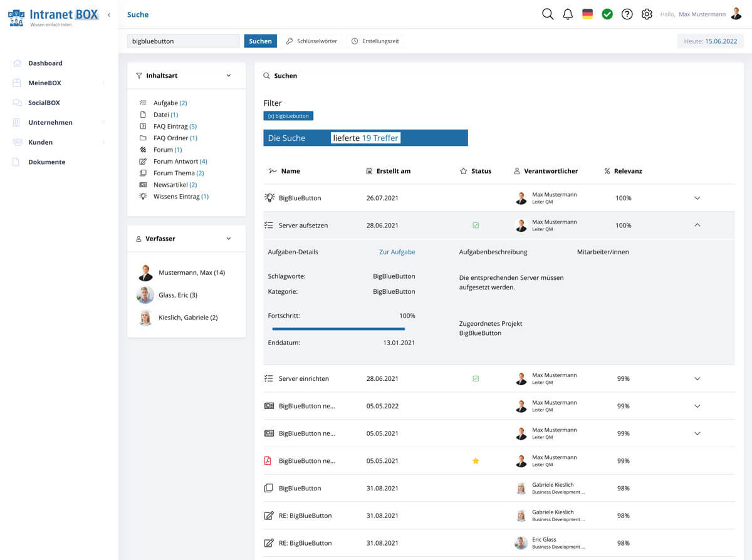
Task: Expand the 05.05.2021 news article row chevron
Action: (697, 433)
